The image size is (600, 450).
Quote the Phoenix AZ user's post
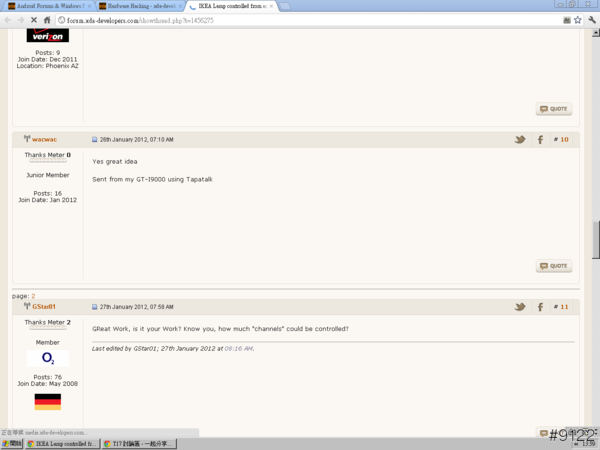(554, 109)
